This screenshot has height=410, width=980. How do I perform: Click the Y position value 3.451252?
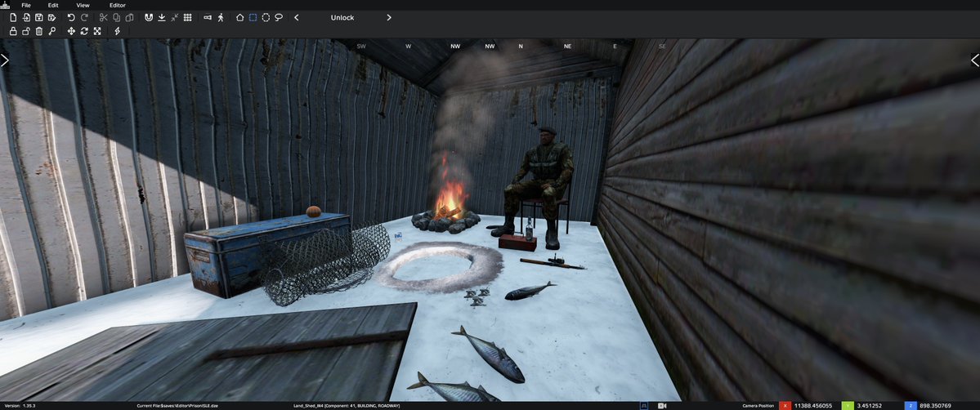pos(868,406)
